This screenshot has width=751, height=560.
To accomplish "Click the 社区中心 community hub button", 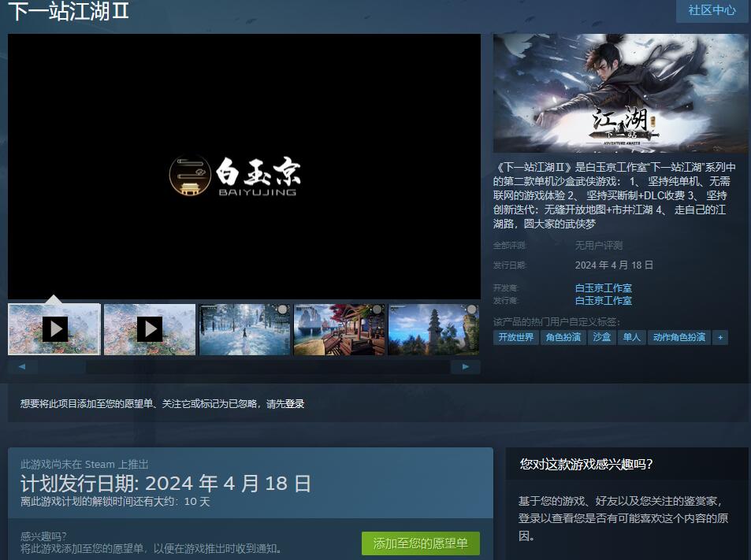I will click(712, 10).
